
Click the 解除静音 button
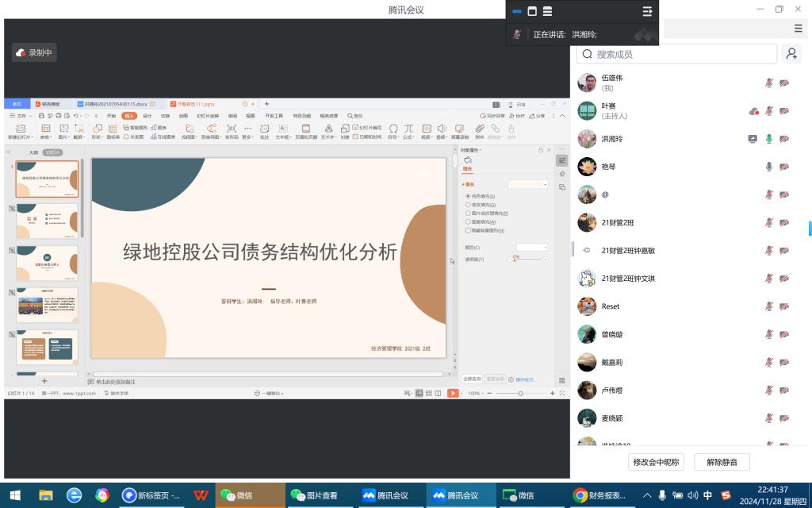tap(722, 462)
